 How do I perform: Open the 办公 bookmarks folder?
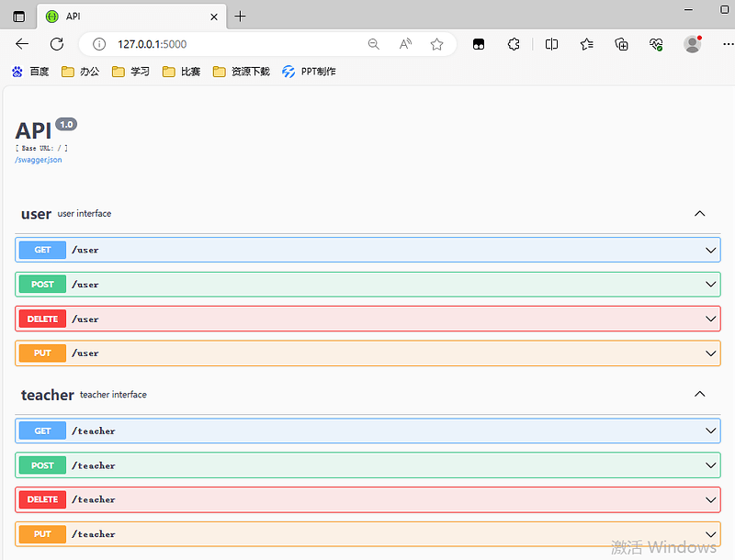click(81, 72)
